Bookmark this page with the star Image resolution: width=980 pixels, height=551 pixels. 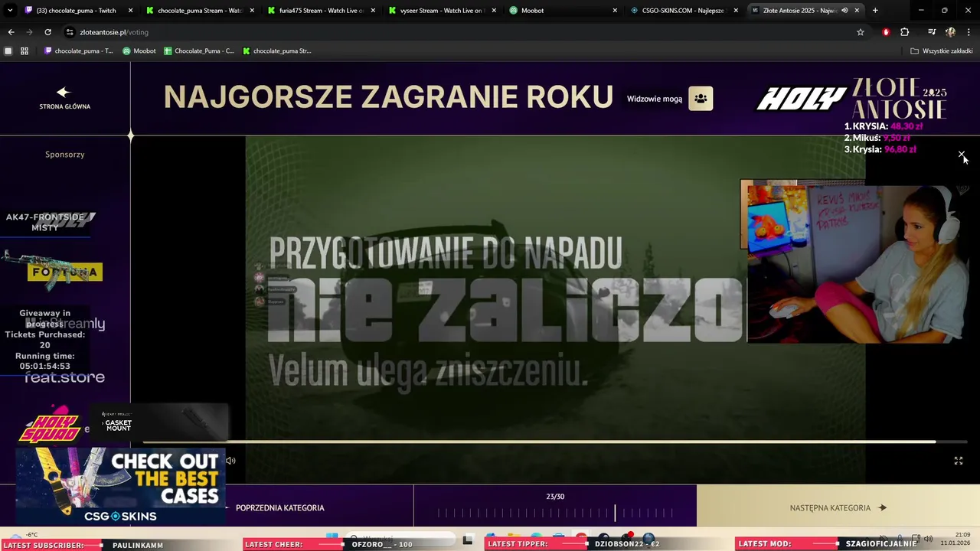point(861,32)
